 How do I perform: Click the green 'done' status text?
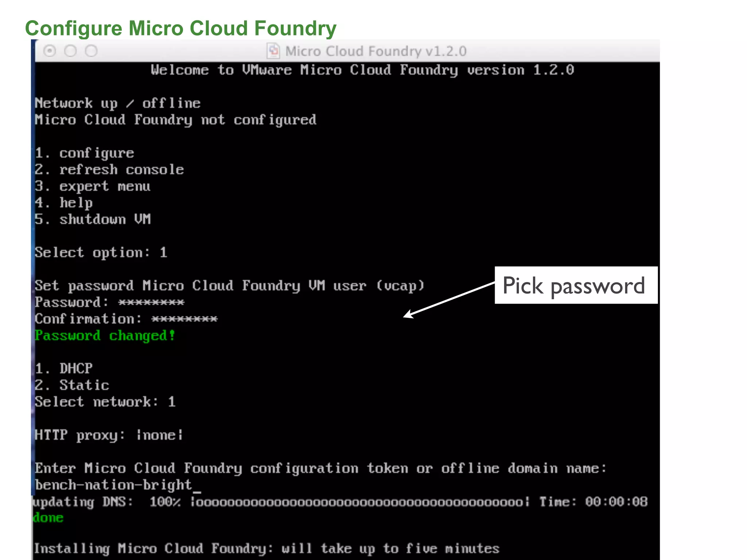[x=48, y=518]
